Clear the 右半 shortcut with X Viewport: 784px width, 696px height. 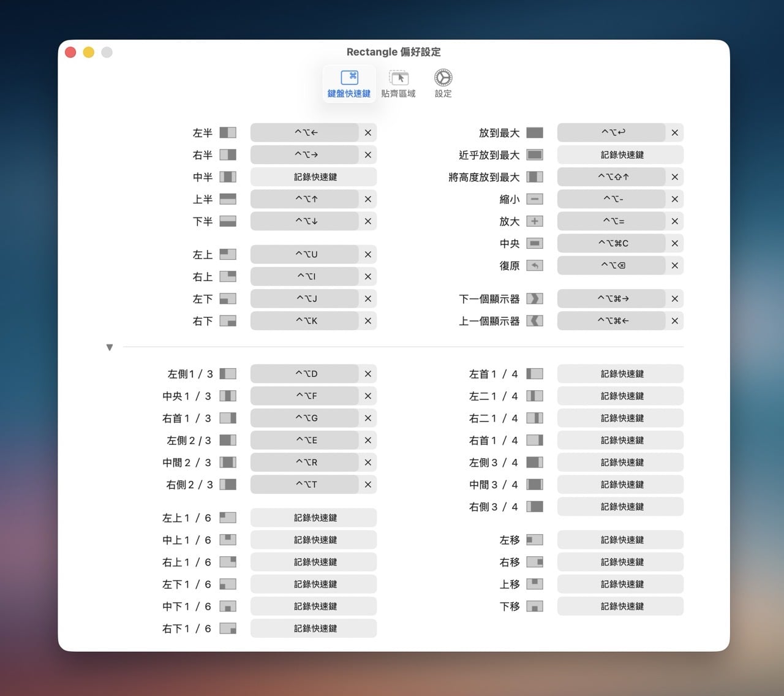pyautogui.click(x=368, y=155)
